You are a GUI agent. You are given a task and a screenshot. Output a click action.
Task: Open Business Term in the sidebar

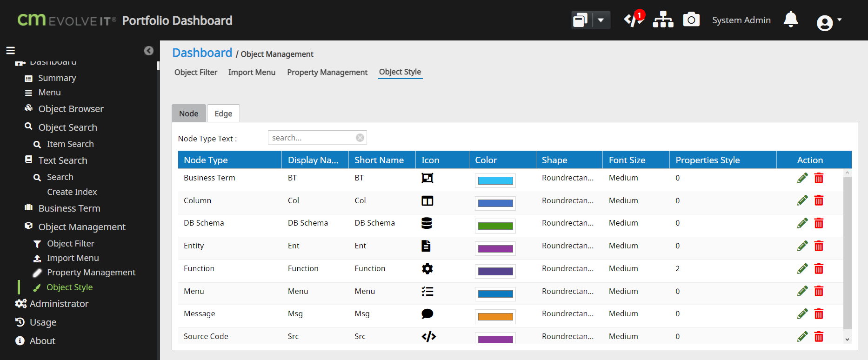(69, 208)
